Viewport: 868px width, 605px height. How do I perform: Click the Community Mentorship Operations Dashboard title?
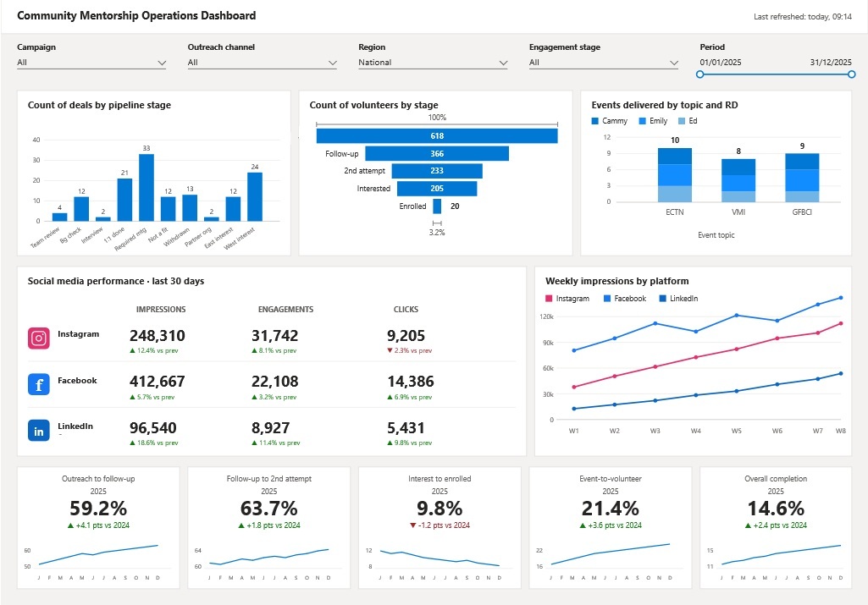click(136, 15)
